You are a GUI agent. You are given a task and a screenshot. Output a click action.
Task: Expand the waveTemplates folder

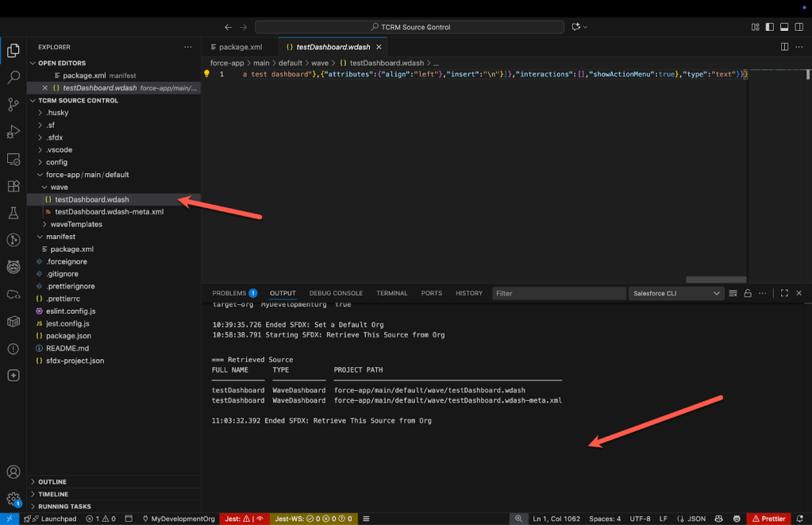(x=75, y=225)
